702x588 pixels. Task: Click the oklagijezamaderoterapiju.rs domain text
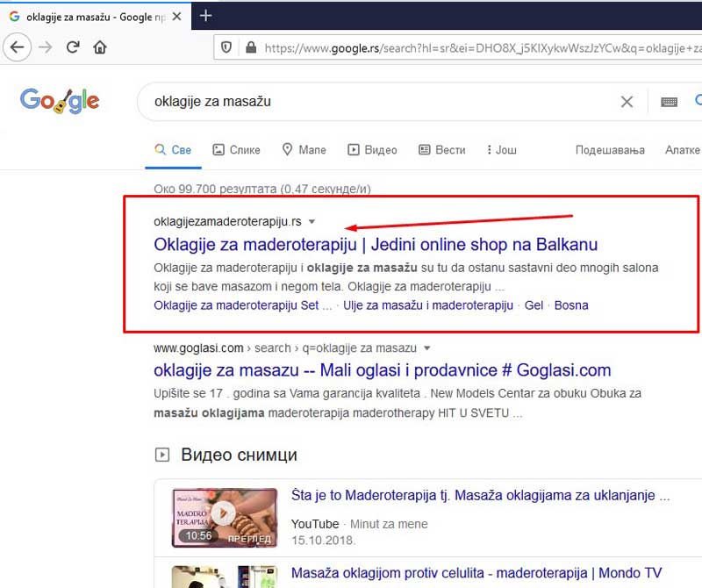coord(227,222)
